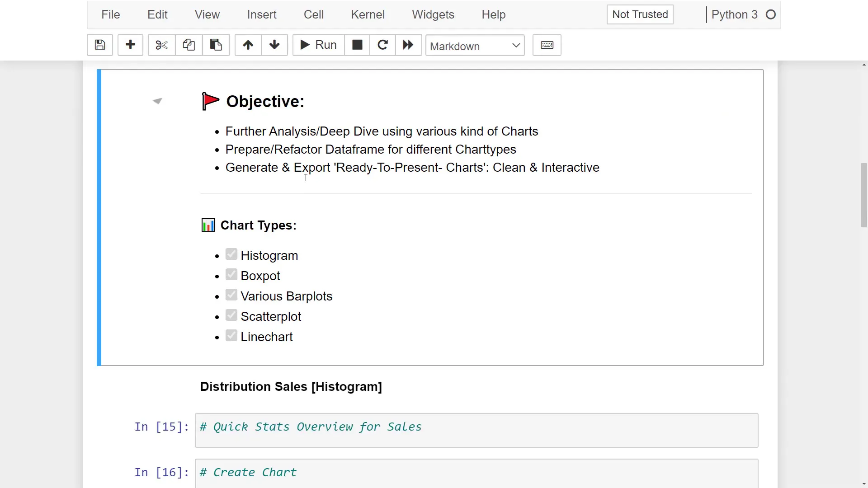Check the kernel status circle indicator
This screenshot has width=868, height=488.
[771, 14]
